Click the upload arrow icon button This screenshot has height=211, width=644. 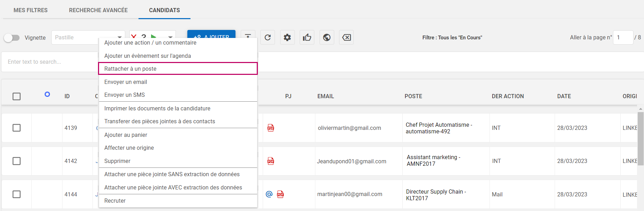click(248, 35)
